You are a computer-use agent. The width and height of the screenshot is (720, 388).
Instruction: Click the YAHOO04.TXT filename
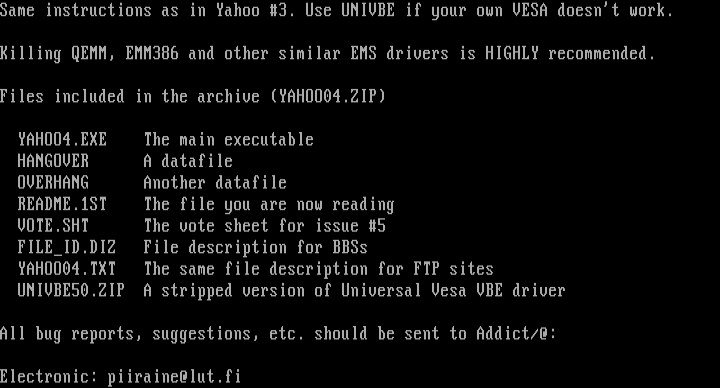pyautogui.click(x=67, y=269)
